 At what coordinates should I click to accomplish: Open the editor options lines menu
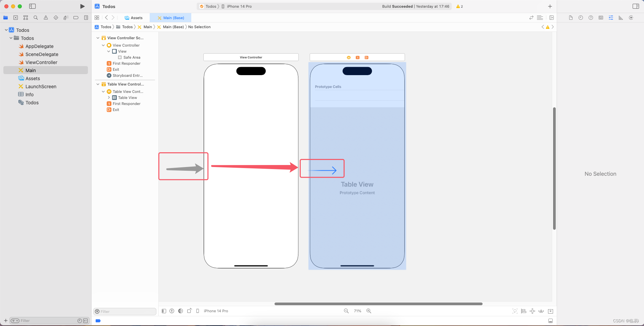tap(540, 18)
